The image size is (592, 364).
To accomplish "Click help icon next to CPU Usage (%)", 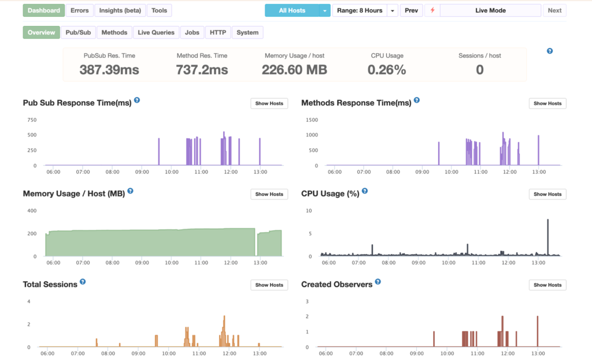I will click(x=365, y=191).
